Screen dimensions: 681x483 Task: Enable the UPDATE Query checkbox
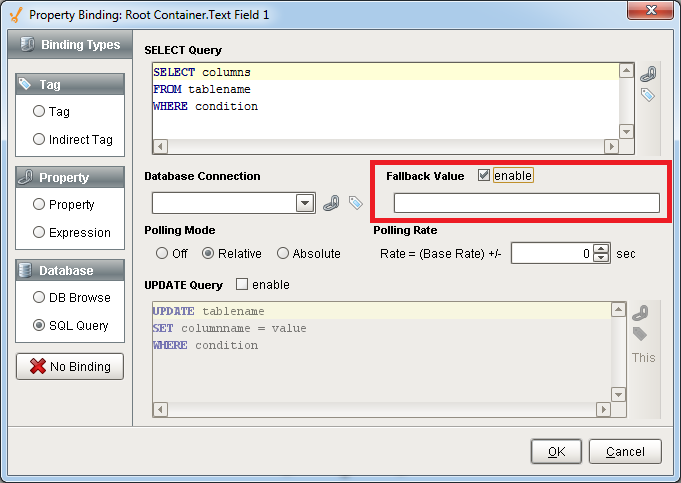click(x=241, y=285)
